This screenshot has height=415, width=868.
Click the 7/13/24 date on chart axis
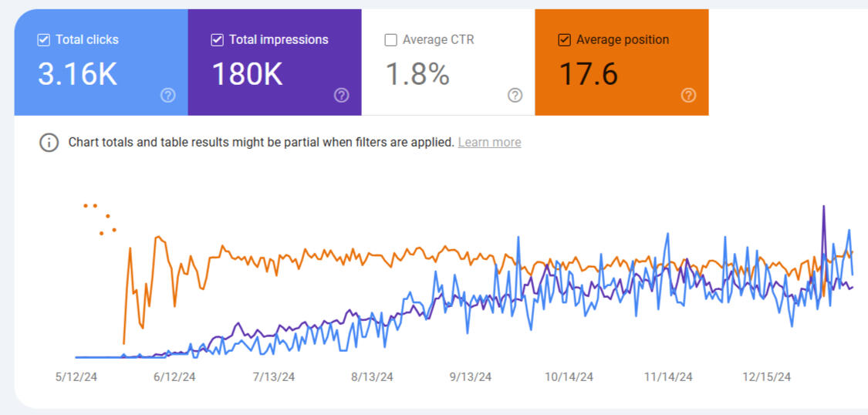point(274,377)
